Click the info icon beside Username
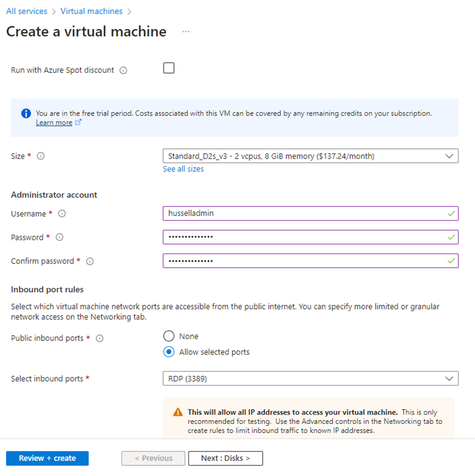475x476 pixels. [x=61, y=213]
